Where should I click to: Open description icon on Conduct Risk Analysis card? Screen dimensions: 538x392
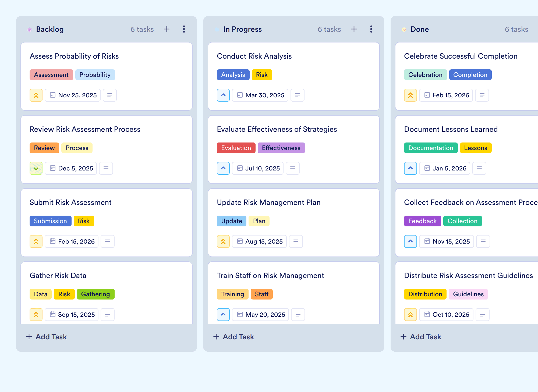coord(298,95)
